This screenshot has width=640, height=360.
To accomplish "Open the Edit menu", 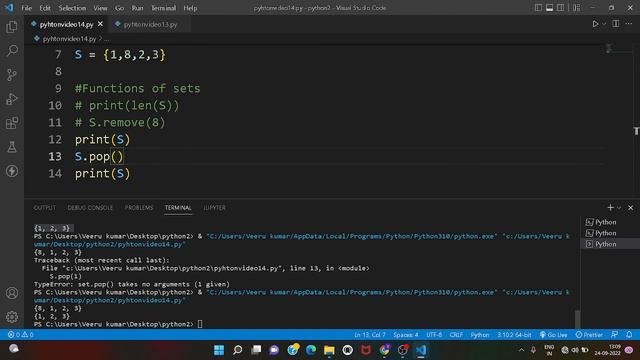I will (45, 8).
